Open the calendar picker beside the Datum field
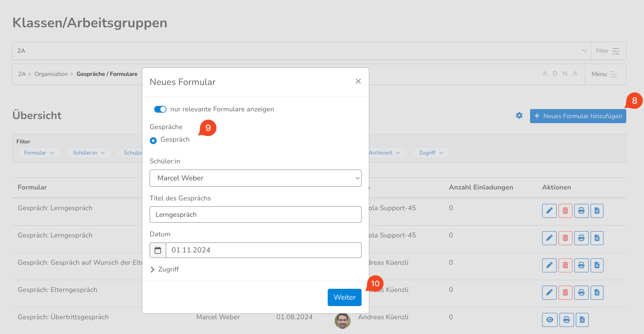 (x=158, y=250)
